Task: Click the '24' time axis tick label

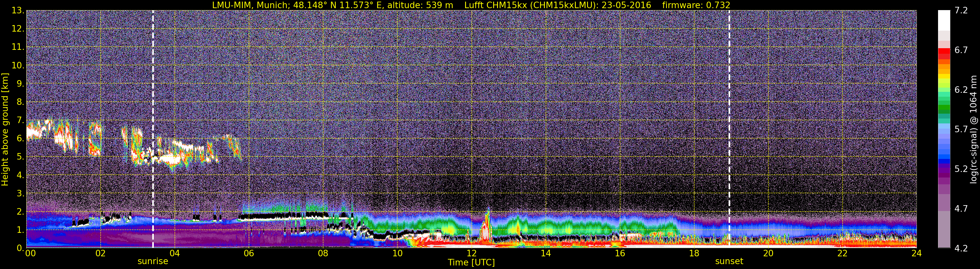Action: [917, 253]
